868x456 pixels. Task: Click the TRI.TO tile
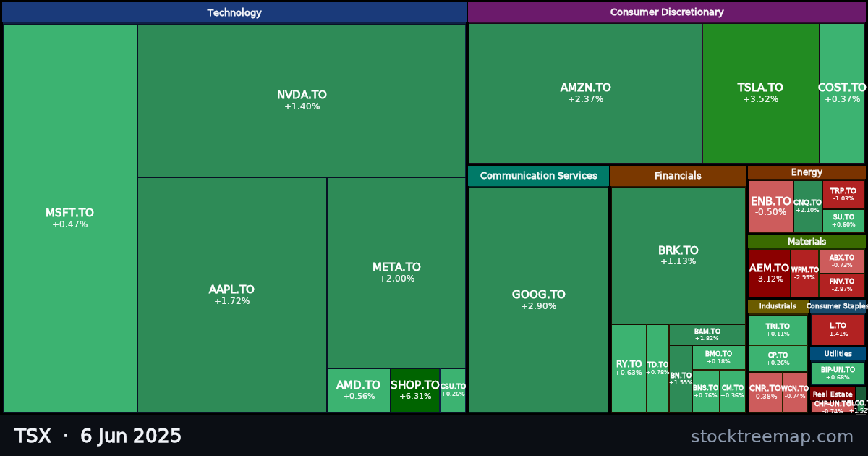click(x=778, y=330)
